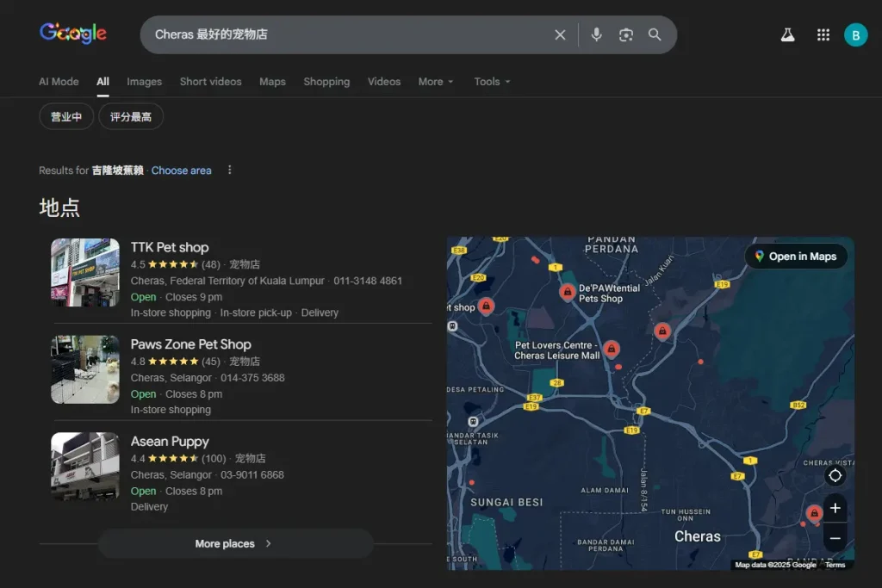
Task: Switch to the Images tab
Action: [144, 82]
